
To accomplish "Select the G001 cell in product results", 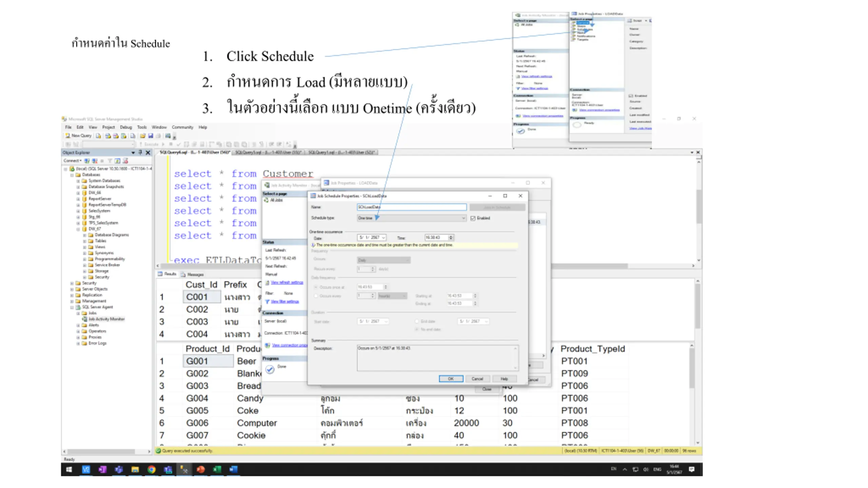I will (x=208, y=361).
